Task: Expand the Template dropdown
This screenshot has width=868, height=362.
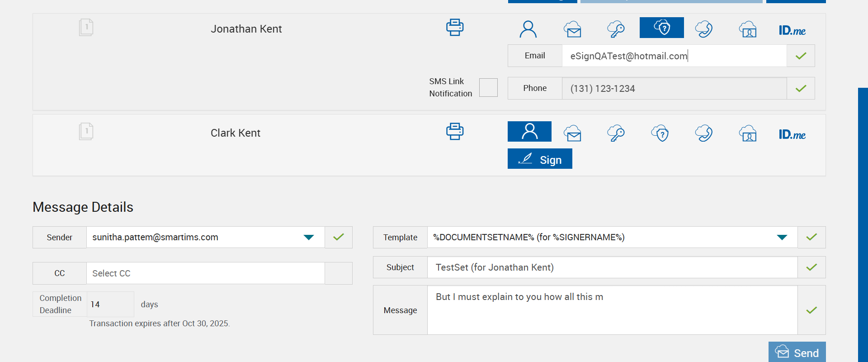Action: point(782,238)
